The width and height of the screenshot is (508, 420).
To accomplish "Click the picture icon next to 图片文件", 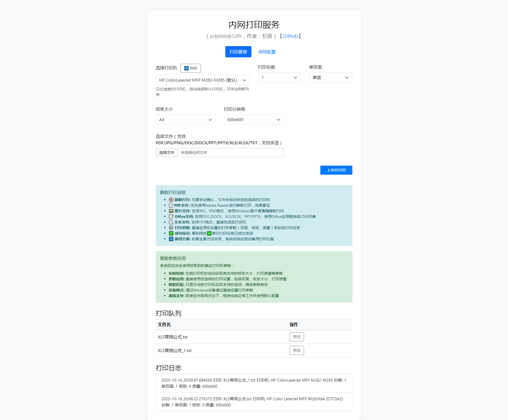I will 171,211.
